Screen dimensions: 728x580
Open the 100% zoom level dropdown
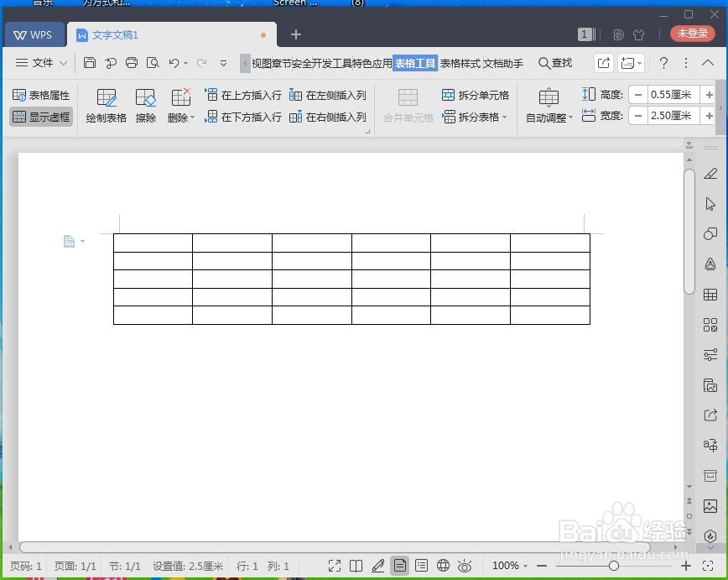click(509, 566)
